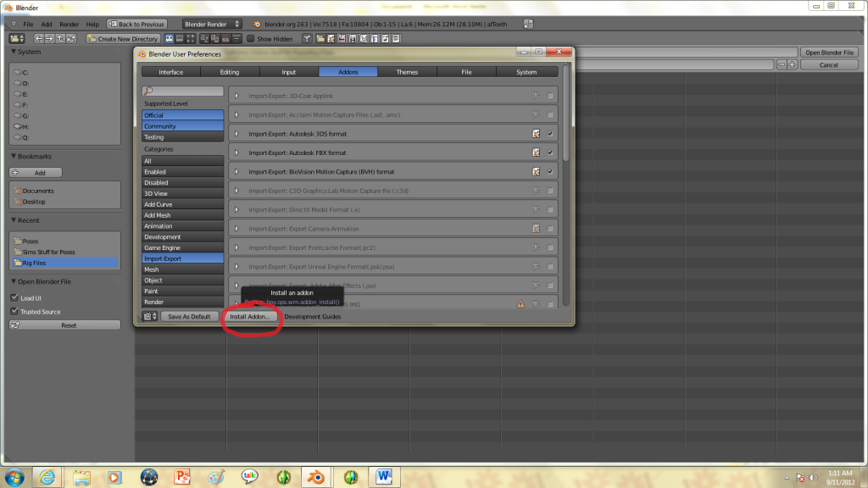Expand the Autodesk FBX format addon details

pyautogui.click(x=237, y=152)
